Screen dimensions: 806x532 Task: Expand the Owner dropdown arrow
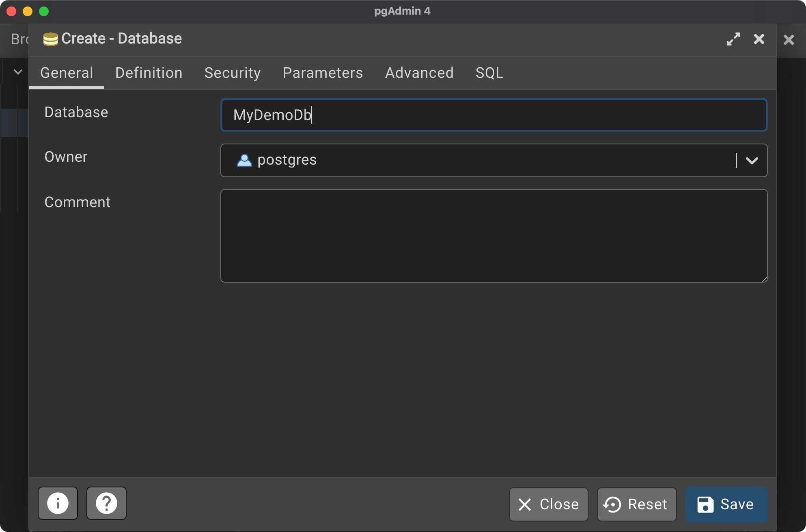pos(752,161)
